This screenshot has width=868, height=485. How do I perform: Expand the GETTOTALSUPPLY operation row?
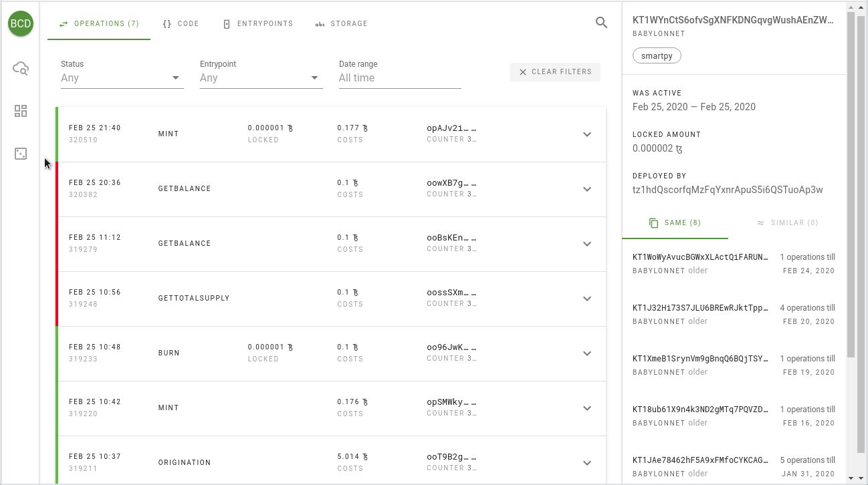[x=587, y=299]
